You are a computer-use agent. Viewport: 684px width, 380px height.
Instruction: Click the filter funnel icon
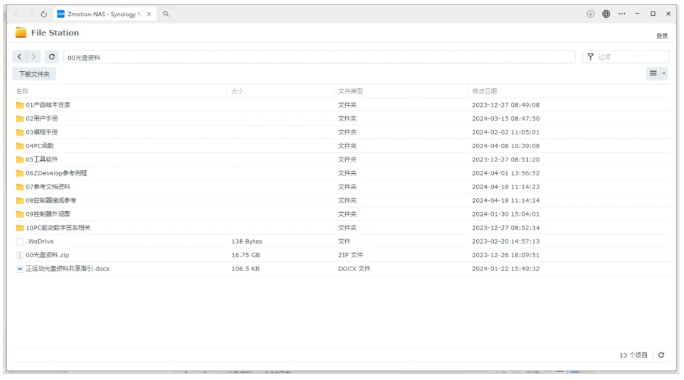tap(590, 57)
